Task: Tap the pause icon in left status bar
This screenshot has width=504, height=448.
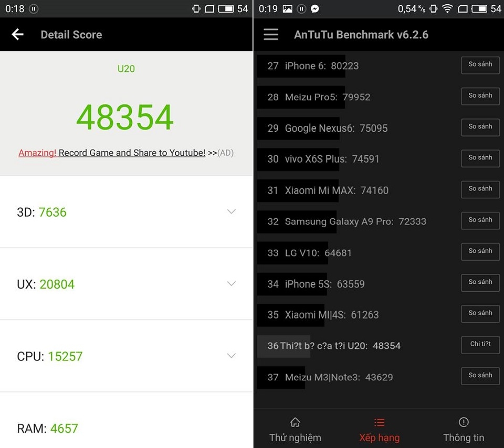Action: [34, 9]
